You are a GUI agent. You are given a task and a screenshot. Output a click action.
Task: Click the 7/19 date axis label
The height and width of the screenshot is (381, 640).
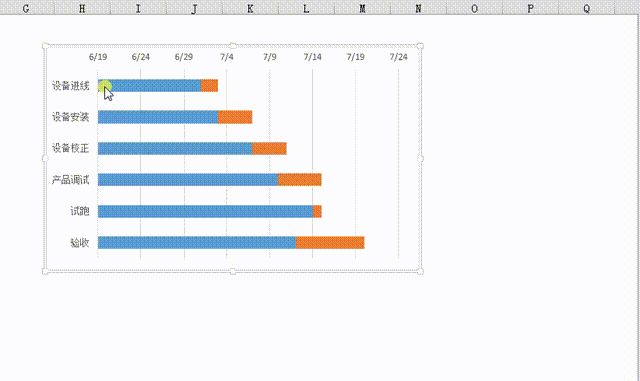coord(356,57)
